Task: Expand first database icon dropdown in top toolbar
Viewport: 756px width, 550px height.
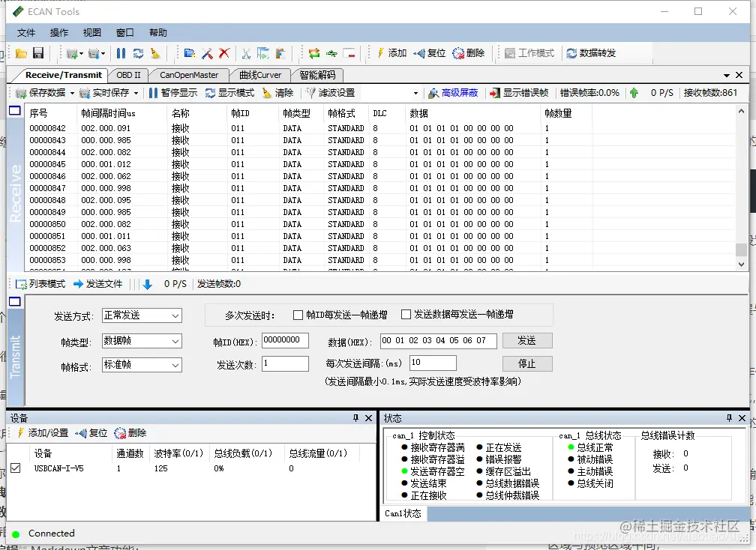Action: pos(82,53)
